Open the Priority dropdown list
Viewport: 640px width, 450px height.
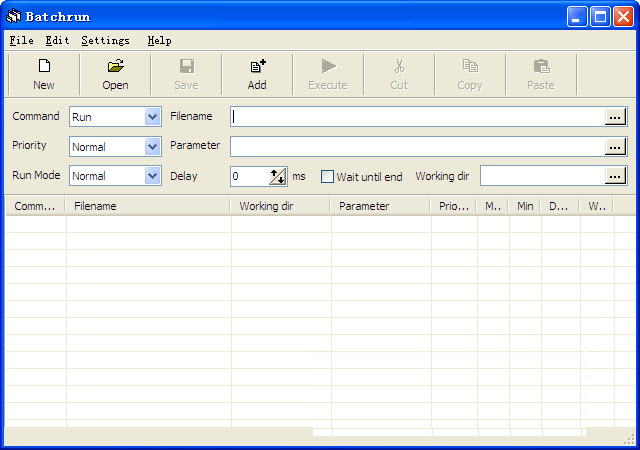[x=152, y=146]
